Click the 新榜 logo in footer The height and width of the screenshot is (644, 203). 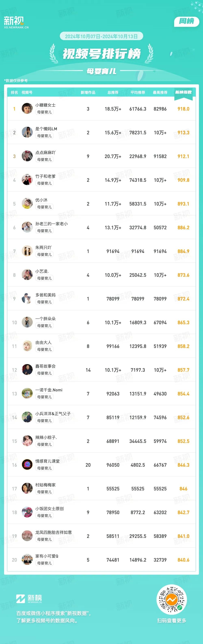pyautogui.click(x=29, y=599)
